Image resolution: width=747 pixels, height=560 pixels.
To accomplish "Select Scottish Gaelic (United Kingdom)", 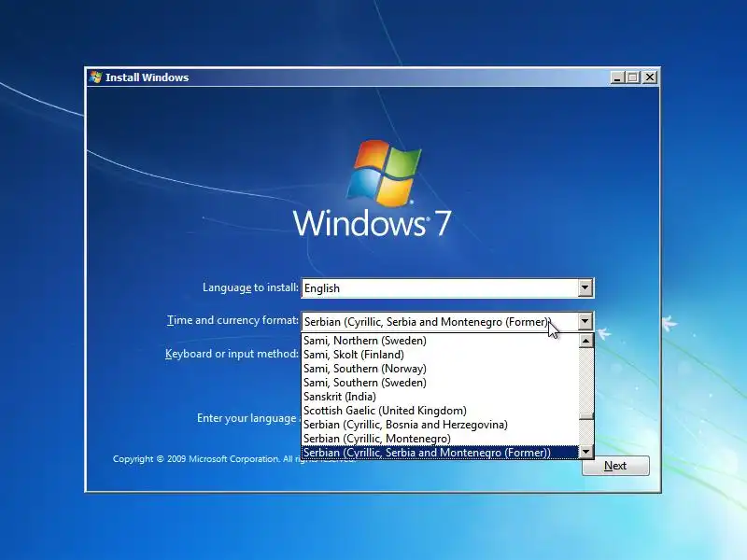I will (x=440, y=411).
